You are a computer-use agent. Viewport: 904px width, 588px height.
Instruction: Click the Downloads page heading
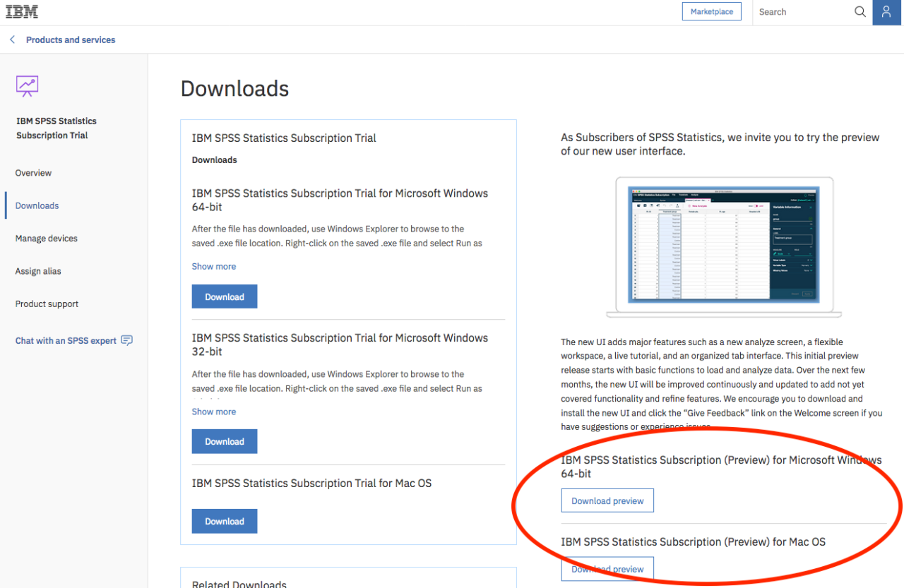pos(235,89)
